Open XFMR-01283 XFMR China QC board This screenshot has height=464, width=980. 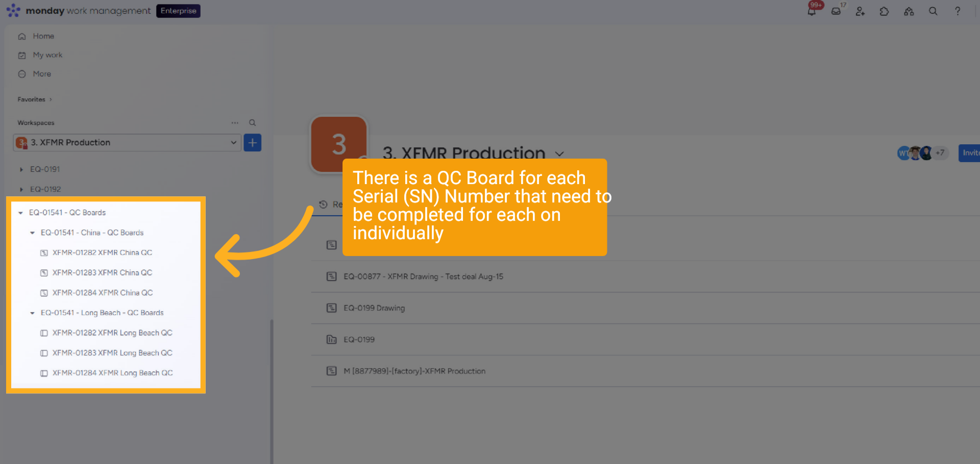click(x=102, y=273)
